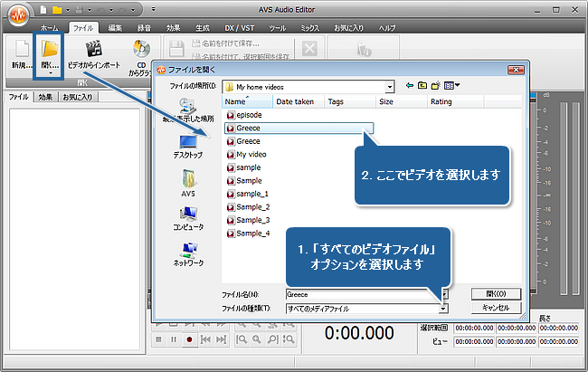588x372 pixels.
Task: Click the new document icon in quick access toolbar
Action: point(43,10)
